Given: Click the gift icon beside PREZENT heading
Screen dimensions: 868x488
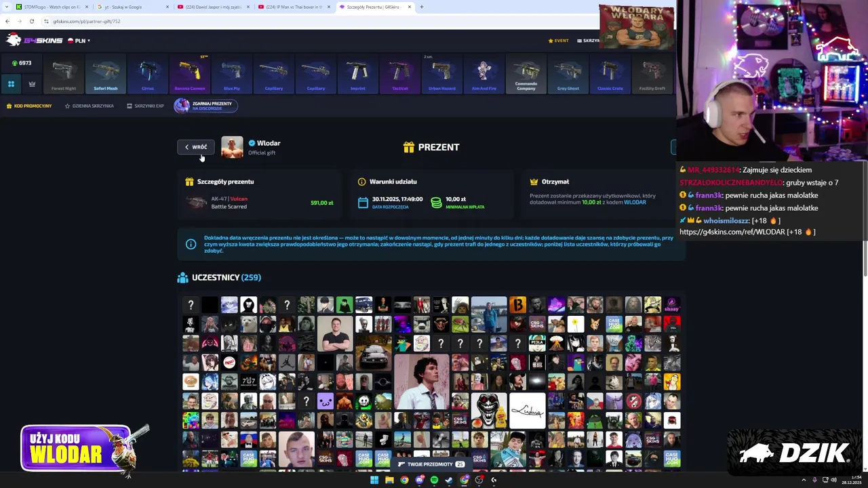Looking at the screenshot, I should (408, 147).
